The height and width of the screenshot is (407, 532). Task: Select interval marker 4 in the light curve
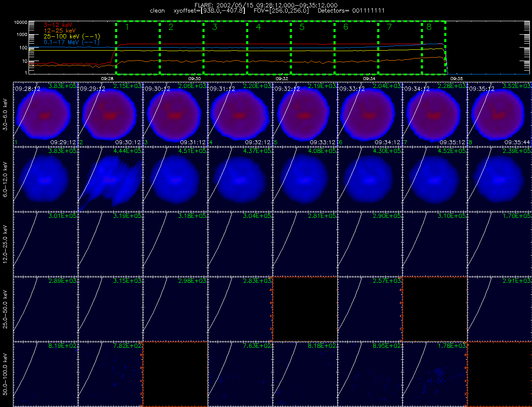258,27
